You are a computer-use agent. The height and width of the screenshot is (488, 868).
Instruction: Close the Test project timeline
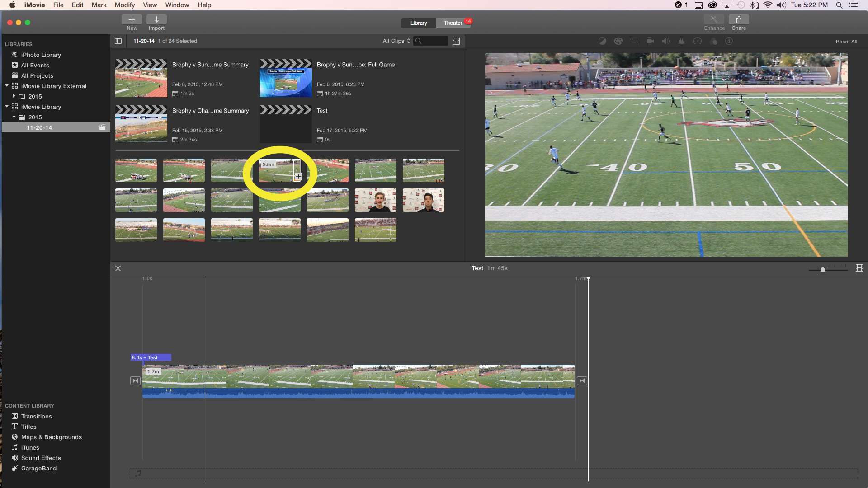pyautogui.click(x=118, y=268)
